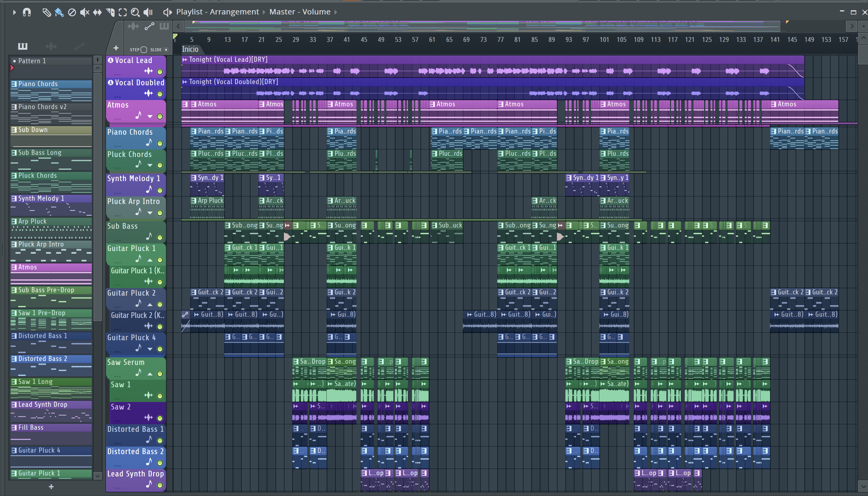Add a new playlist track with plus

116,48
